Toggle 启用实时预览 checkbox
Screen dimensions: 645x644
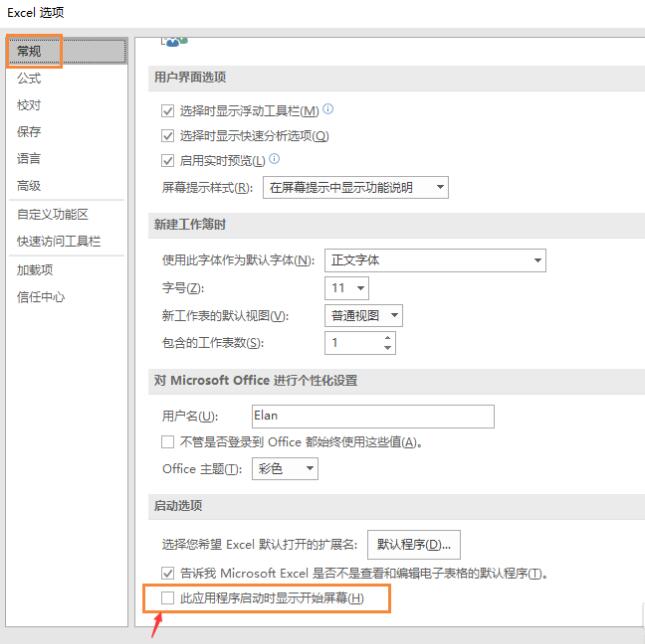click(x=167, y=160)
